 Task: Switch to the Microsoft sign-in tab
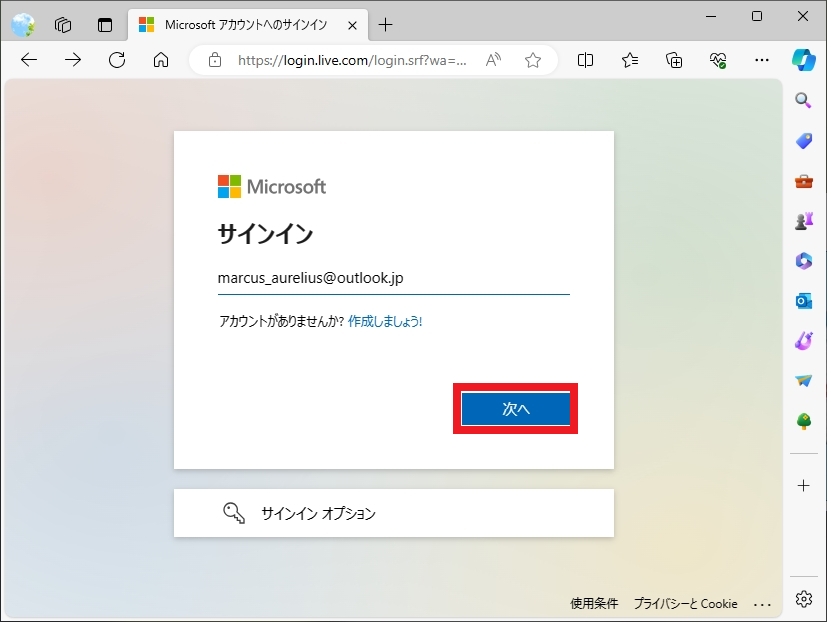[x=245, y=25]
